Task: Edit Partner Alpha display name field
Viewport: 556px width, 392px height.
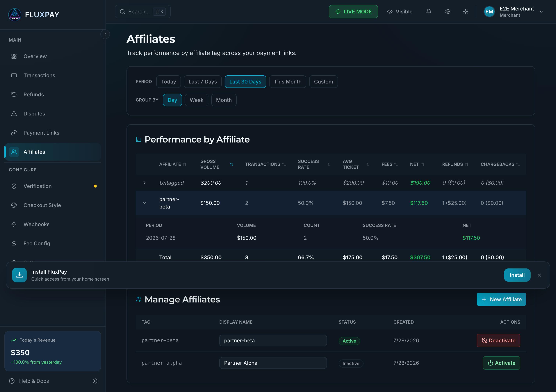Action: 273,363
